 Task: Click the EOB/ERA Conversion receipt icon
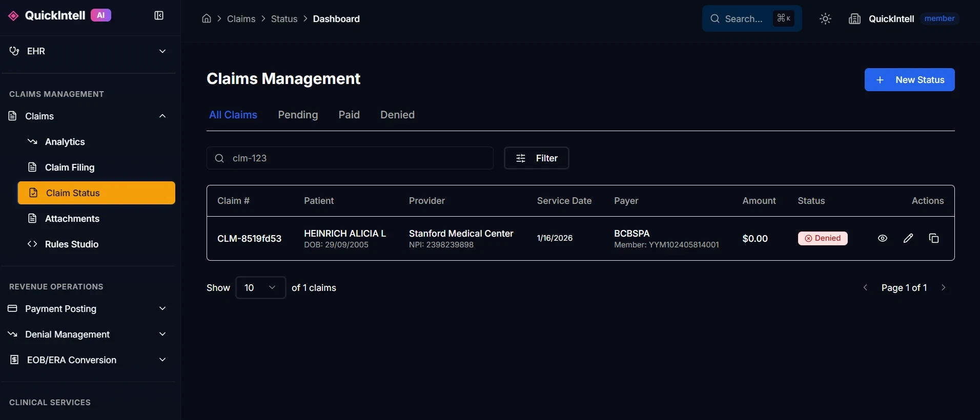[14, 360]
